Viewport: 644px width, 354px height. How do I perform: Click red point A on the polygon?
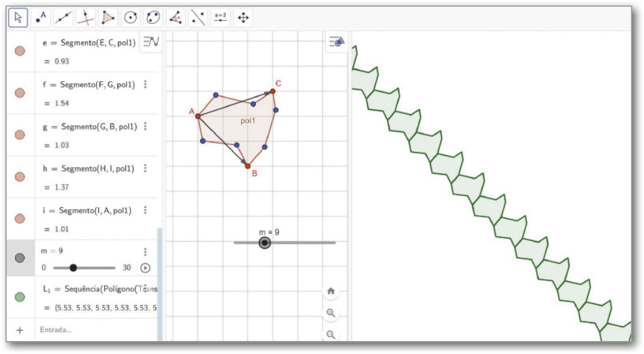pos(198,117)
